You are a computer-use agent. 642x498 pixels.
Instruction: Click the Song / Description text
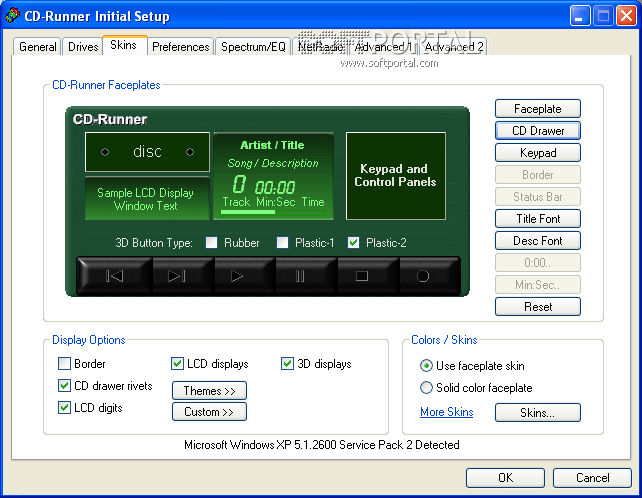[273, 163]
